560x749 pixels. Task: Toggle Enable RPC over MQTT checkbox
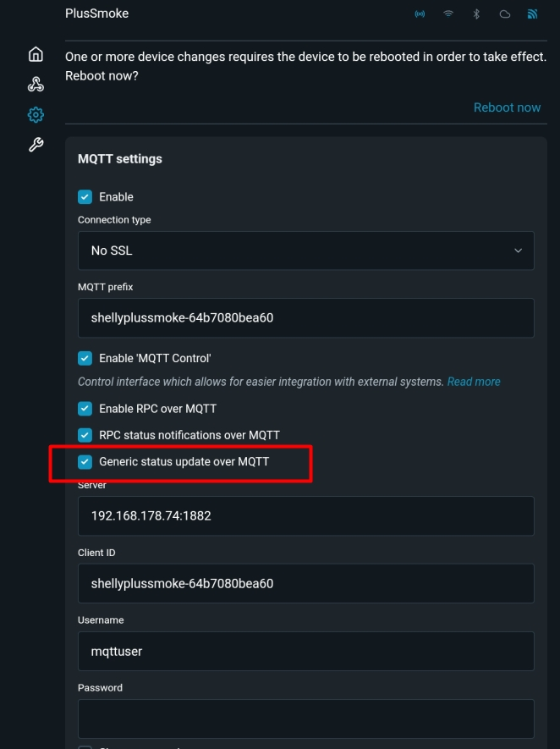coord(85,409)
